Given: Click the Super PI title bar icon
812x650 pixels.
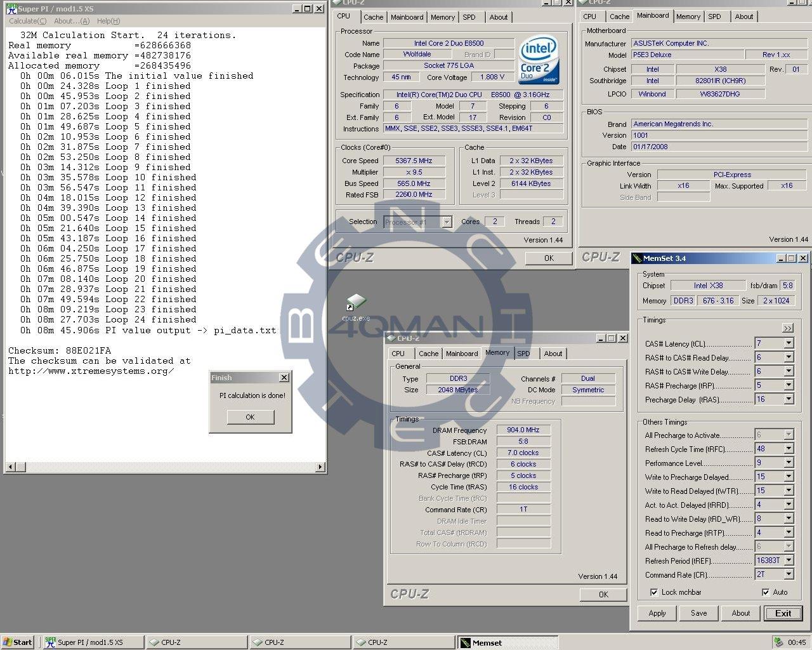Looking at the screenshot, I should click(11, 9).
